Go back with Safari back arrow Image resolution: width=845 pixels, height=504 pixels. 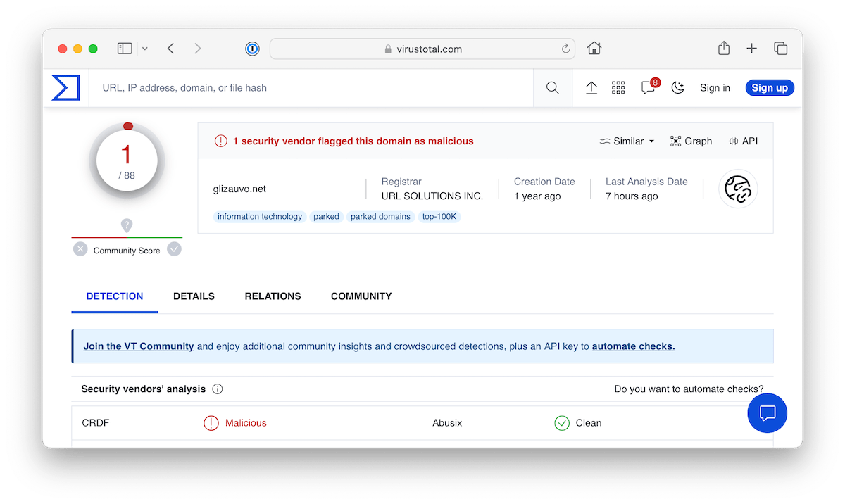pyautogui.click(x=170, y=49)
